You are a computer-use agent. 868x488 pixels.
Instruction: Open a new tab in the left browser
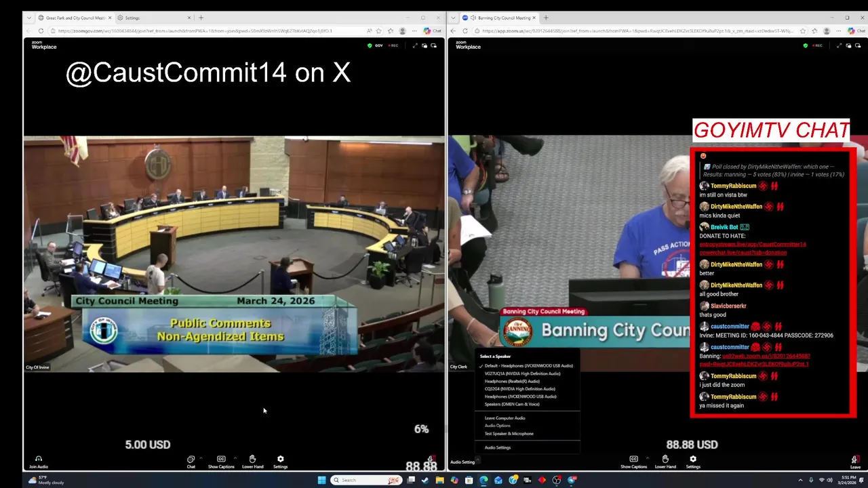201,18
